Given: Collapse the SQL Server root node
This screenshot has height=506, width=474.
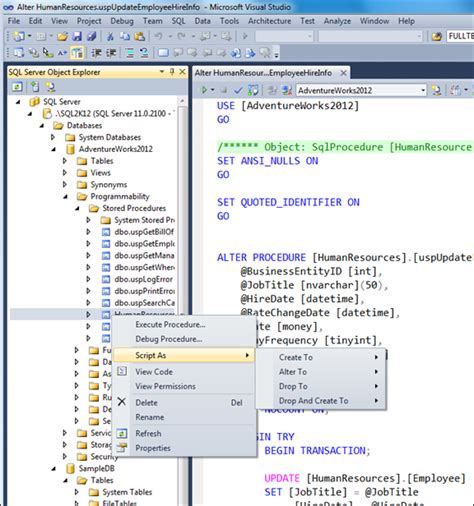Looking at the screenshot, I should pos(18,102).
